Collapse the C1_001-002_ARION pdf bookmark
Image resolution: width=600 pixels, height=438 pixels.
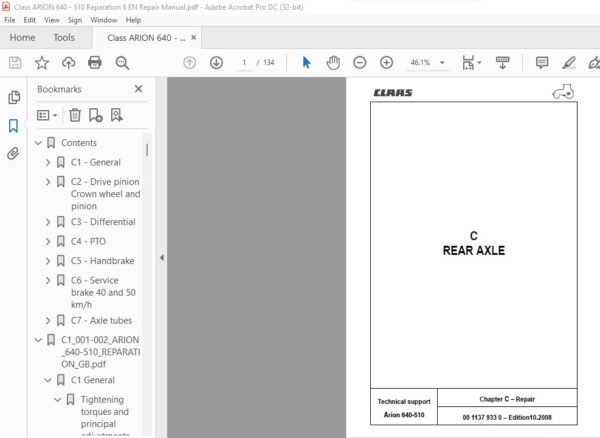point(38,340)
